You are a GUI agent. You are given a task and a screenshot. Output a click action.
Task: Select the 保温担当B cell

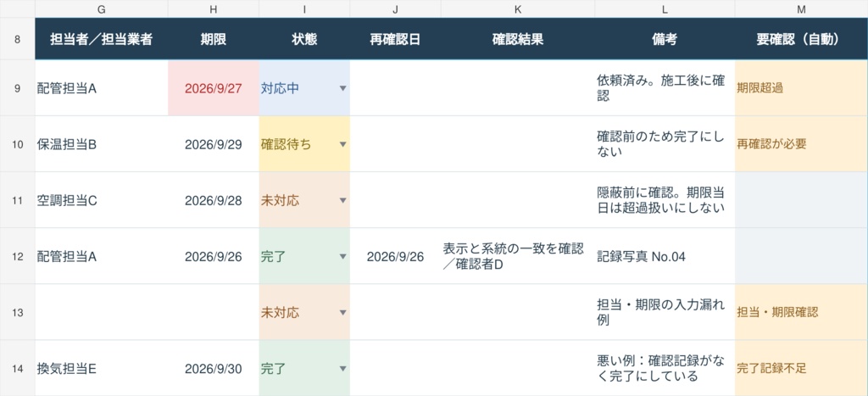pos(102,144)
